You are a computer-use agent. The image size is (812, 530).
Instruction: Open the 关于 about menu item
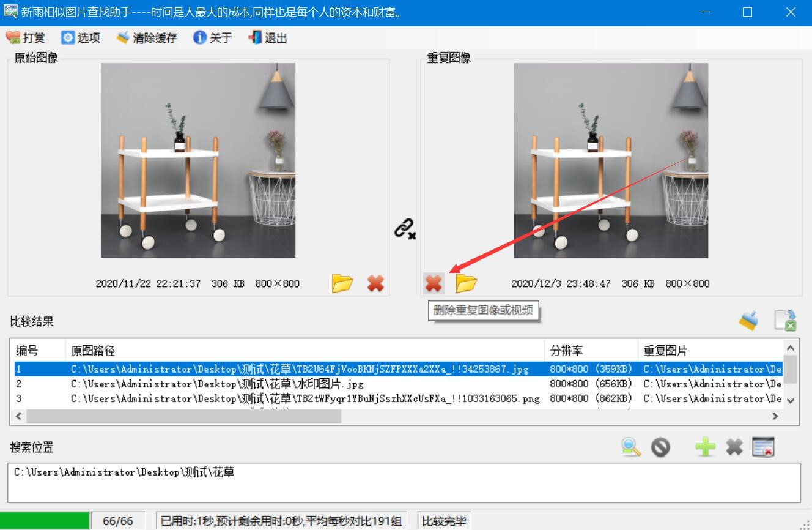(x=212, y=37)
